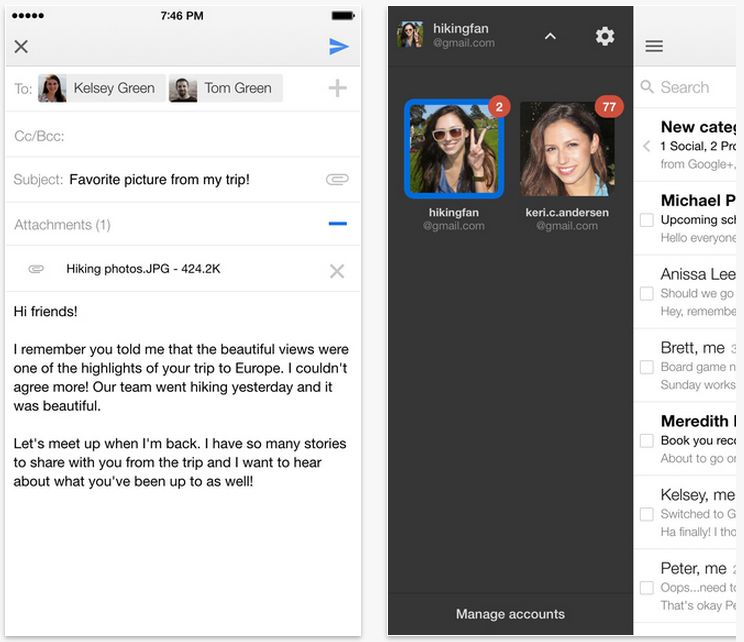Select the Kelsey Green recipient chip
Screen dimensions: 744x642
pyautogui.click(x=102, y=88)
